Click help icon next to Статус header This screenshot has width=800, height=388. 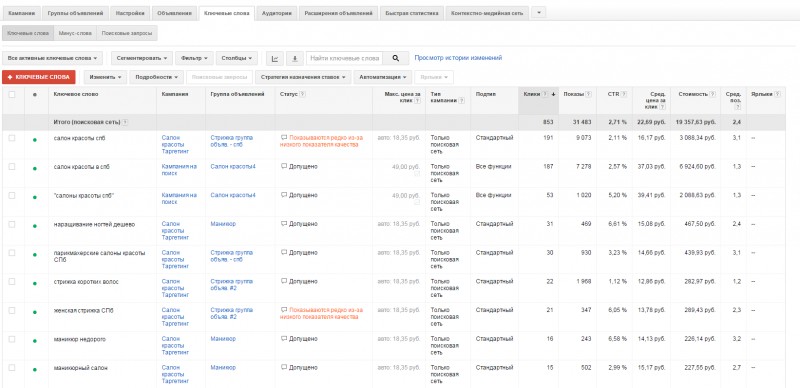[303, 94]
